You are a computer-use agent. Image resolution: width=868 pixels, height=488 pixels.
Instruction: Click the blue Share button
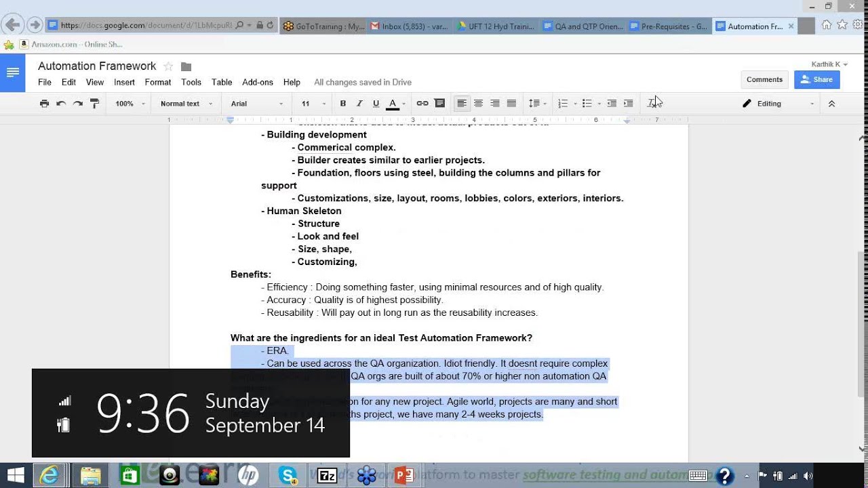(817, 79)
